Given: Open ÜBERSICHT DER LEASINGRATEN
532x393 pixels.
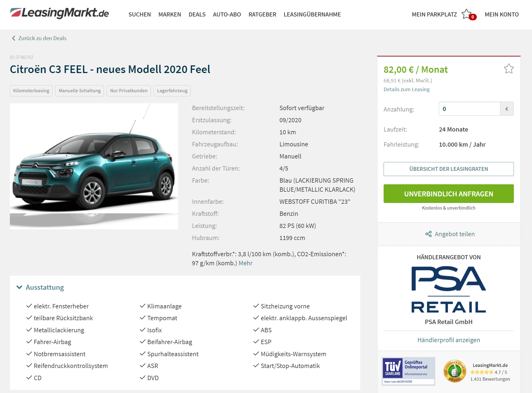Looking at the screenshot, I should (x=448, y=169).
